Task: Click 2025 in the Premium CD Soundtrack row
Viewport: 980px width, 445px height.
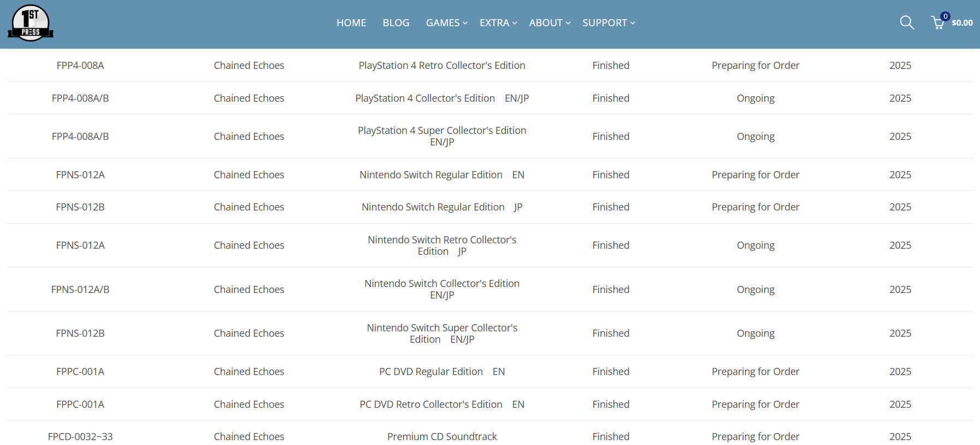Action: (x=900, y=437)
